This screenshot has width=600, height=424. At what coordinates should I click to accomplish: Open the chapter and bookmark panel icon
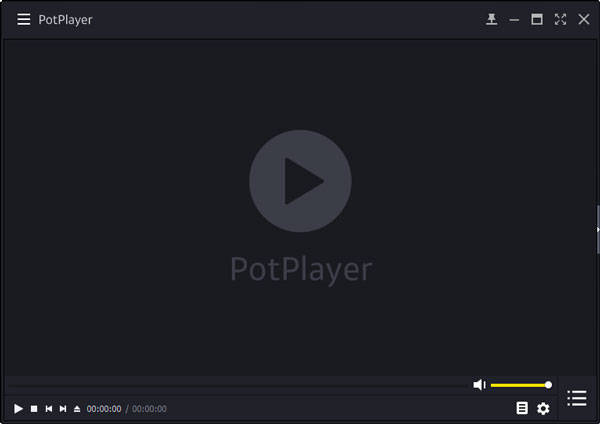coord(522,408)
